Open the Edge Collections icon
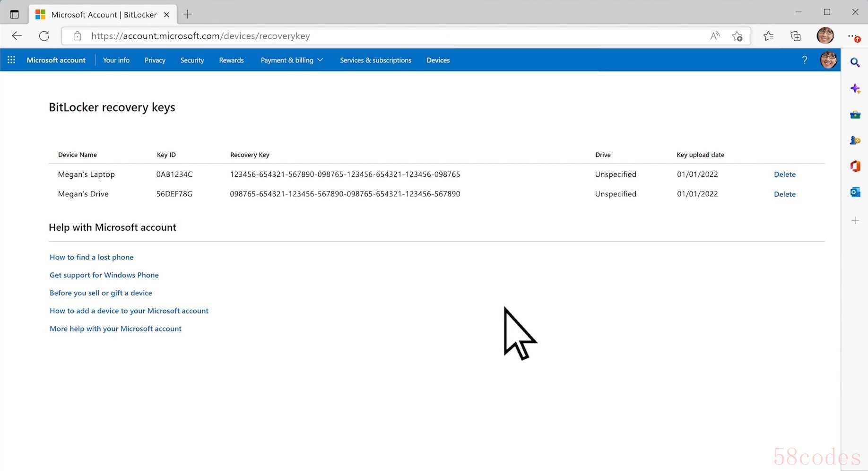The height and width of the screenshot is (471, 868). pos(796,36)
